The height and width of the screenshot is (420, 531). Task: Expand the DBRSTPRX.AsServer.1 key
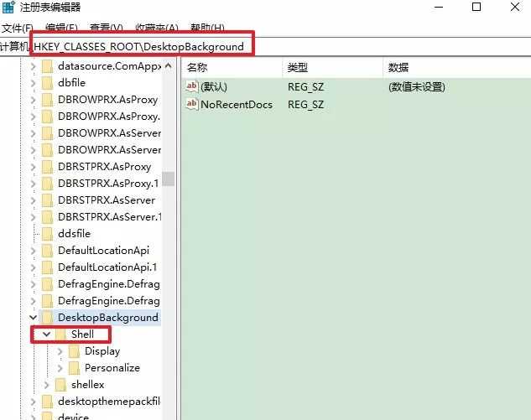point(33,217)
